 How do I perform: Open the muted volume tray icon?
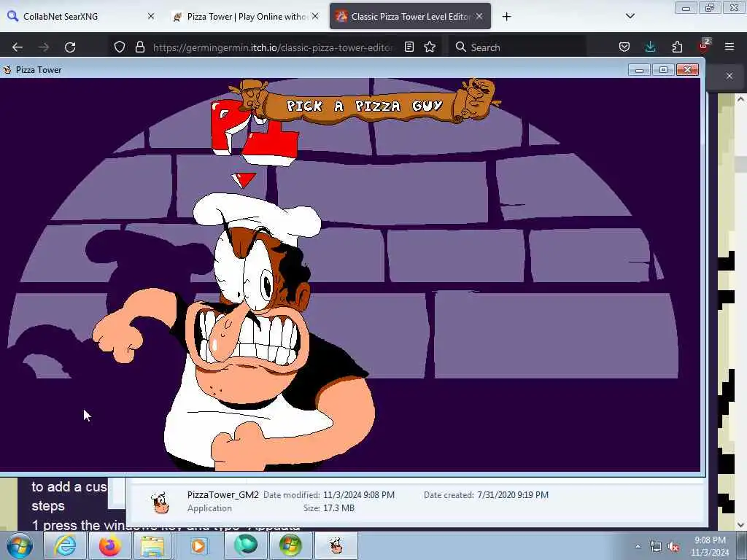click(673, 547)
